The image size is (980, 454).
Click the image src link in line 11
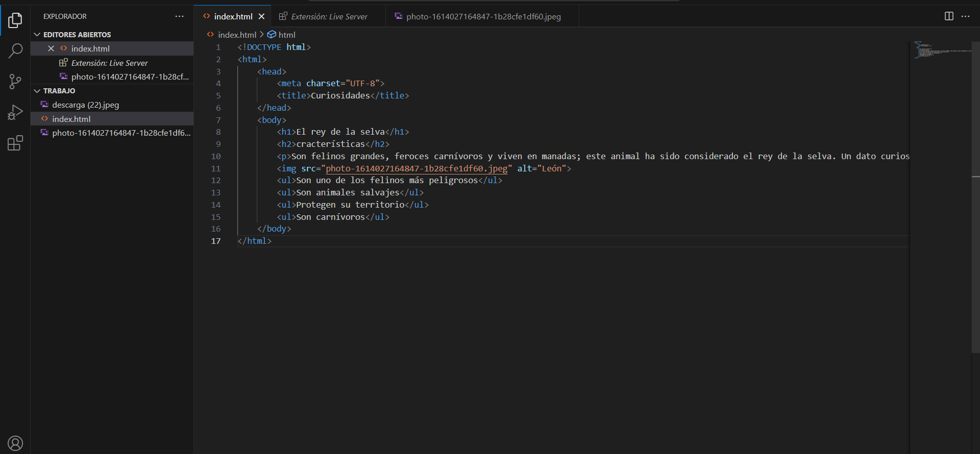coord(416,168)
